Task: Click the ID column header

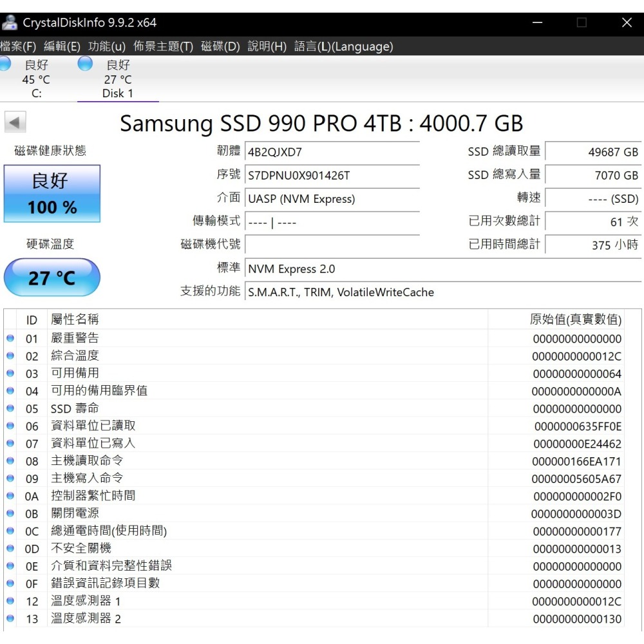Action: (x=32, y=319)
